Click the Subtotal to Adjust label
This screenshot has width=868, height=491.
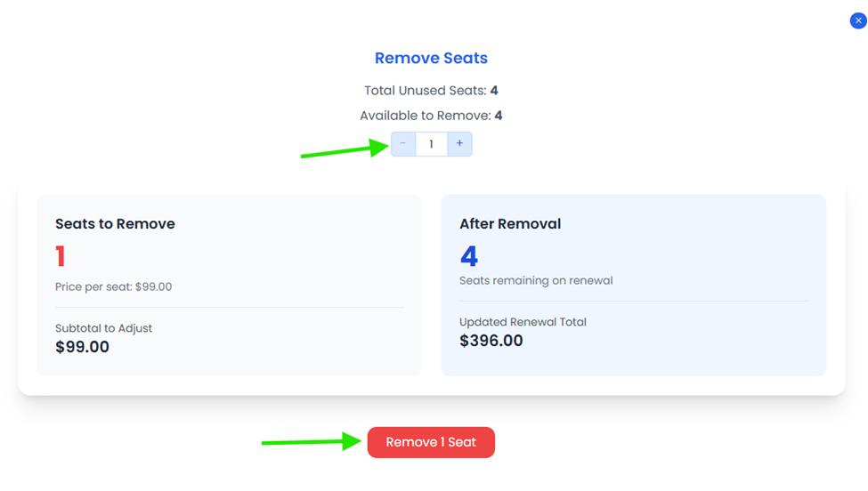coord(103,328)
